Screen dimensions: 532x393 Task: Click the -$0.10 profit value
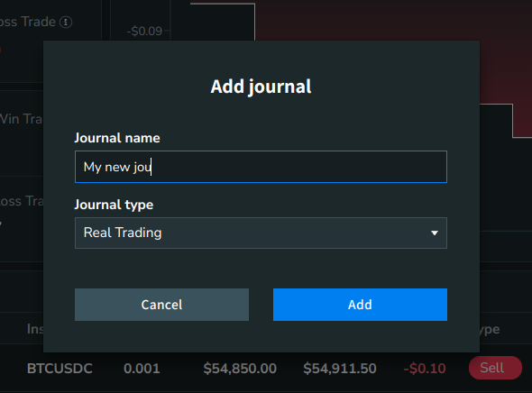(425, 369)
